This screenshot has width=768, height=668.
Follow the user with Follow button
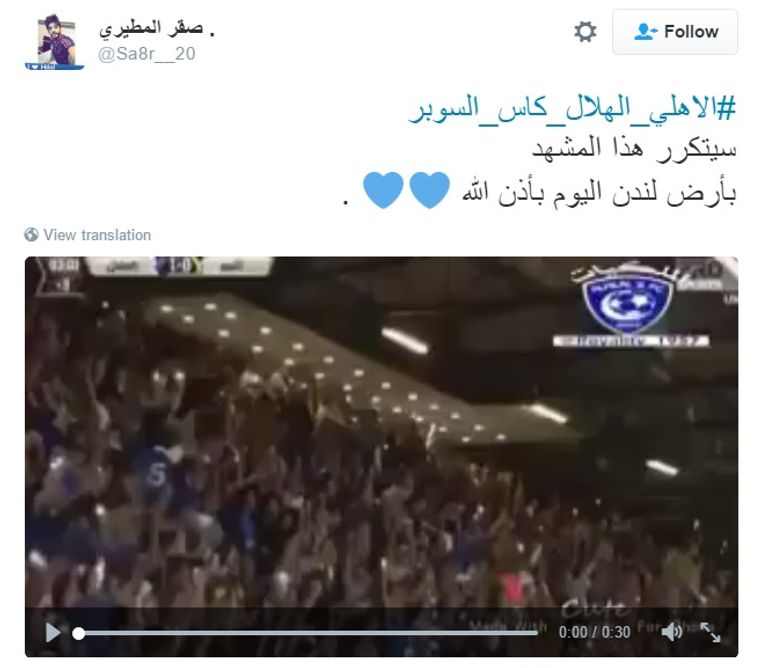tap(675, 32)
